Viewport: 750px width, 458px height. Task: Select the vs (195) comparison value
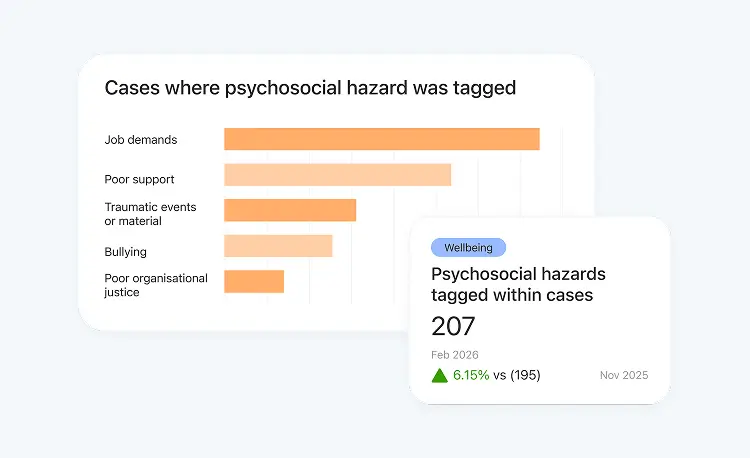[517, 375]
